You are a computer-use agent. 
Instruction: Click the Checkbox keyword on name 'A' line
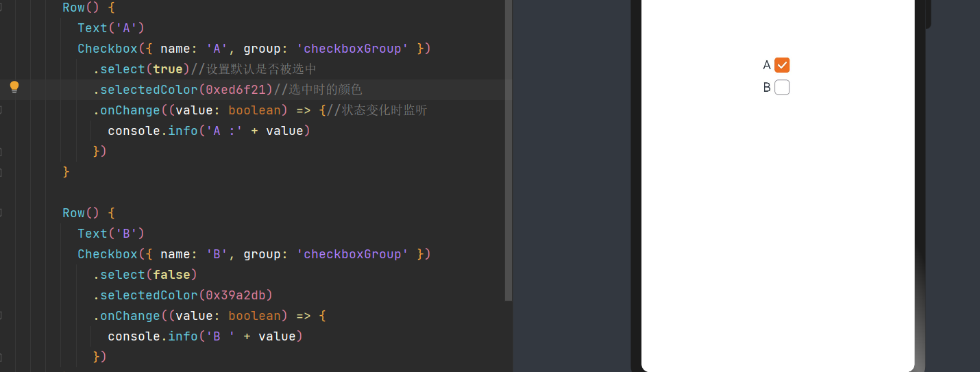[x=108, y=49]
